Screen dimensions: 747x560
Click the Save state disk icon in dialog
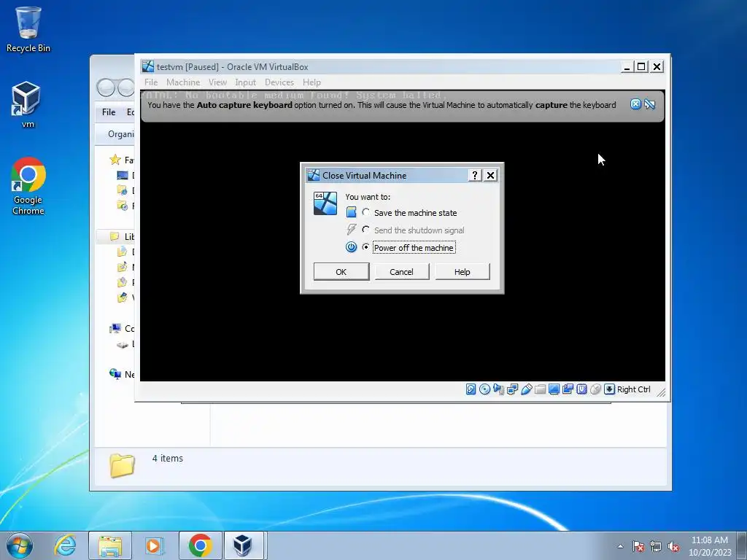351,212
